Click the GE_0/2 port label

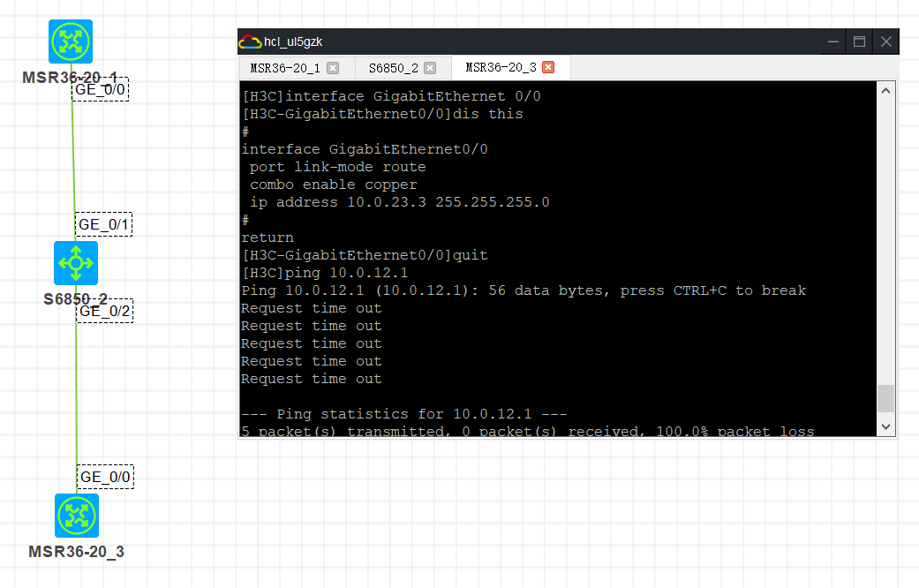click(105, 311)
